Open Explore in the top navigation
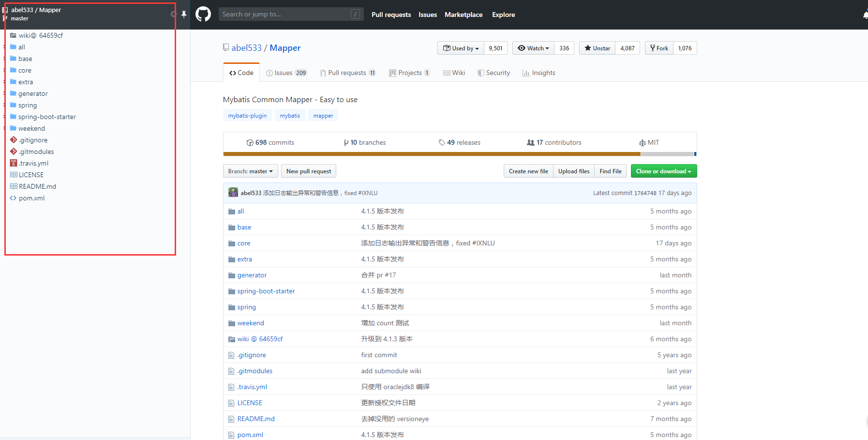 (x=503, y=15)
